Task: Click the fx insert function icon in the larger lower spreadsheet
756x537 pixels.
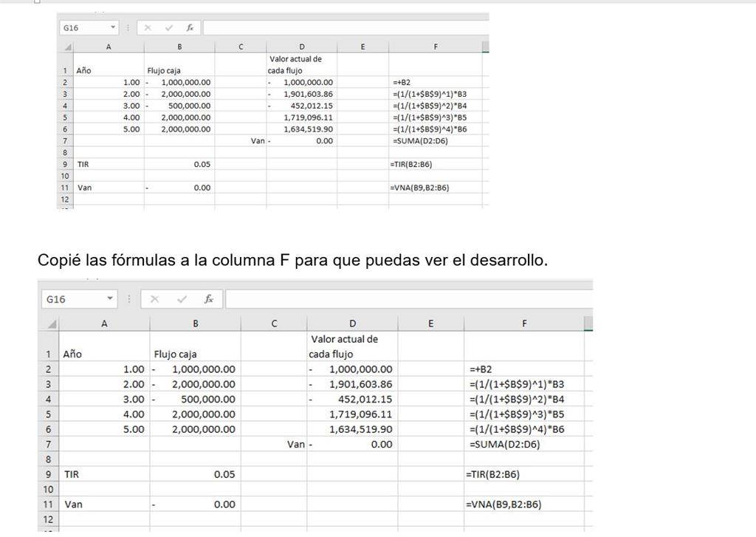Action: click(208, 299)
